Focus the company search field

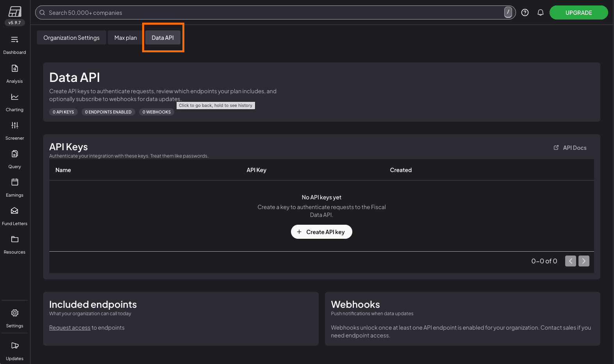[275, 12]
